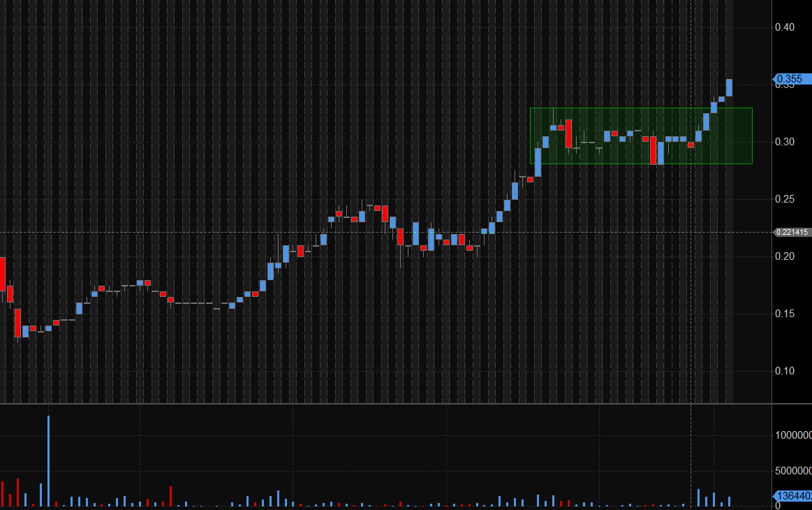Click the 0.30 price axis label

(x=785, y=142)
